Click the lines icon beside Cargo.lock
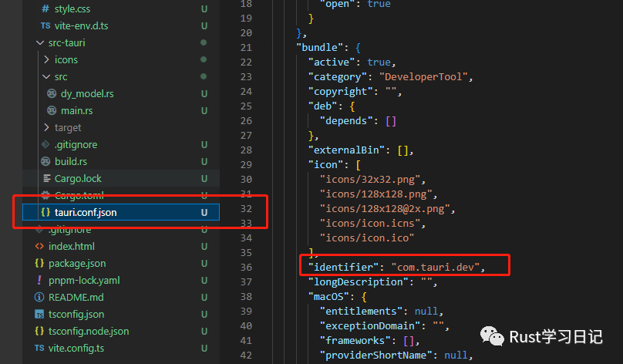The height and width of the screenshot is (364, 623). [46, 178]
